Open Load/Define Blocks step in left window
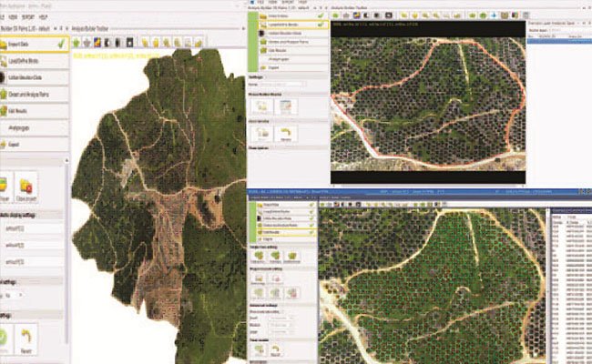The image size is (592, 364). 35,61
